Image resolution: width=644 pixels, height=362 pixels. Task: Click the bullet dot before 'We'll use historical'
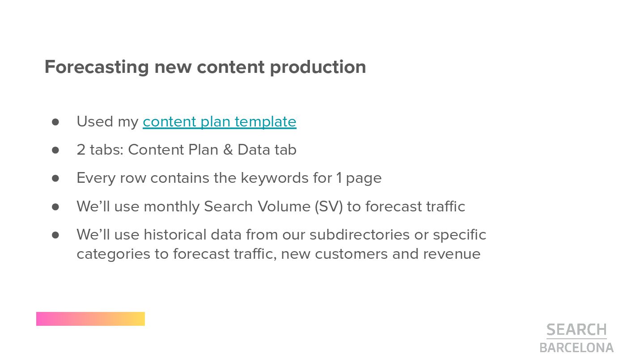tap(55, 235)
